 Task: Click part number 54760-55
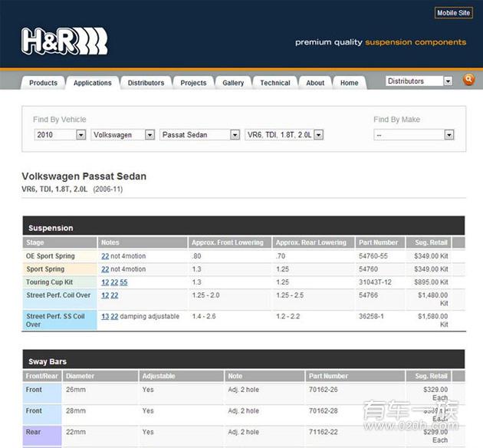(373, 256)
